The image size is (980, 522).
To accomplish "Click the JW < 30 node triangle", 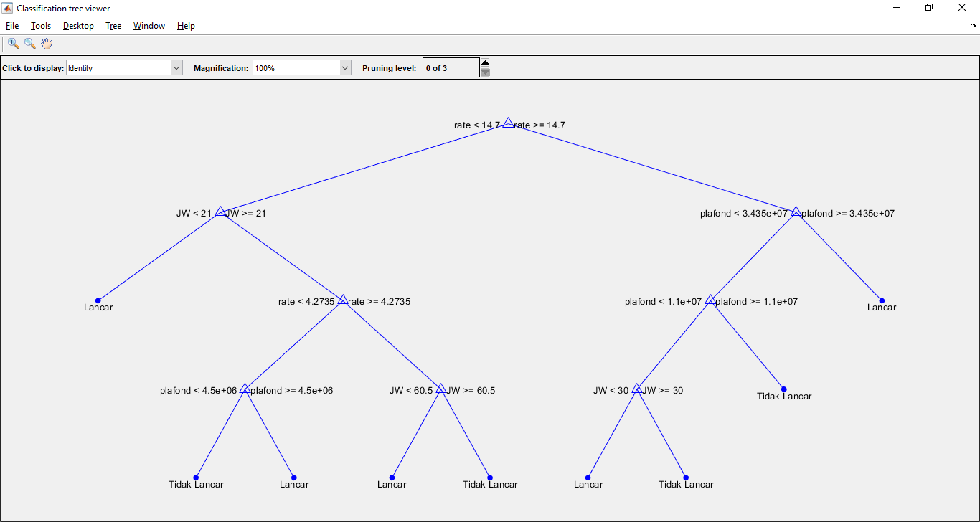I will tap(636, 389).
